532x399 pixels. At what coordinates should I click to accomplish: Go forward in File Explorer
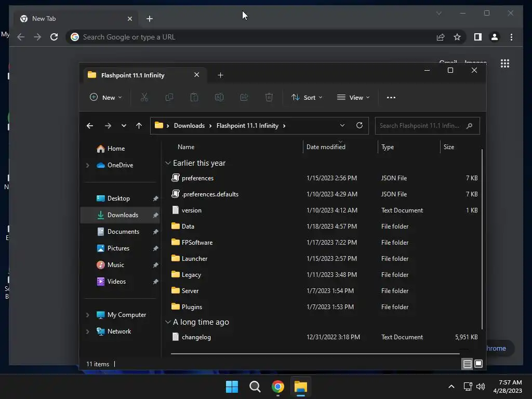[108, 126]
